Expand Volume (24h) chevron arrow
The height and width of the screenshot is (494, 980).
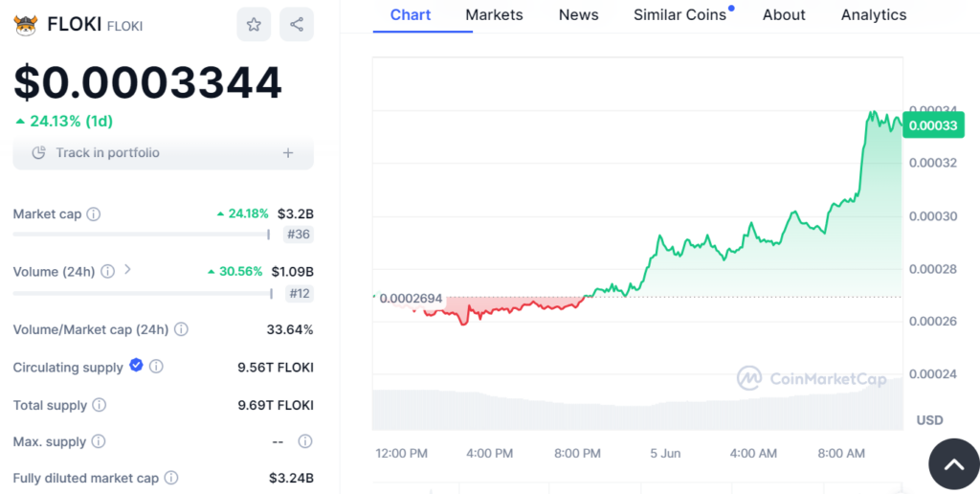tap(127, 271)
